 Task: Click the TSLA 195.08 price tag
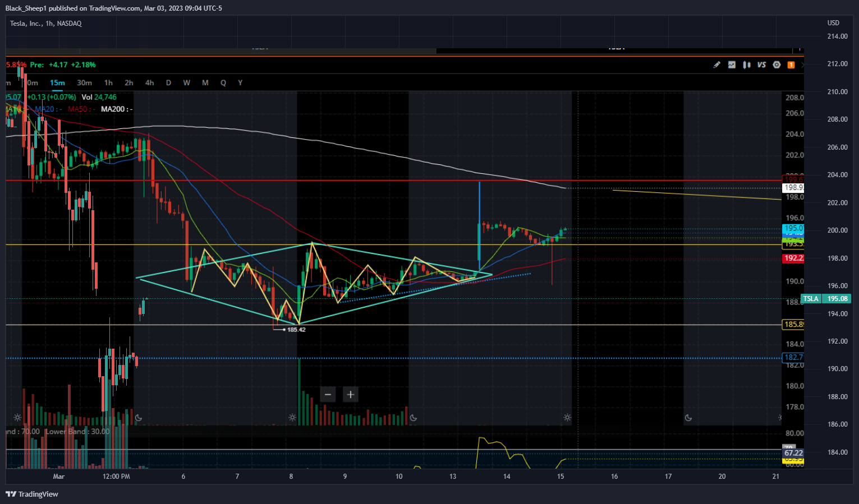[826, 299]
